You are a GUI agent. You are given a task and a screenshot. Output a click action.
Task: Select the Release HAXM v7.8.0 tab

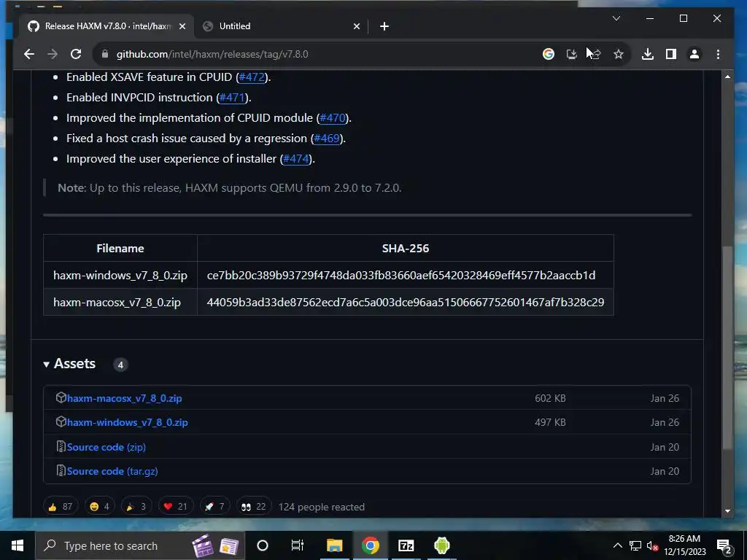pyautogui.click(x=107, y=26)
